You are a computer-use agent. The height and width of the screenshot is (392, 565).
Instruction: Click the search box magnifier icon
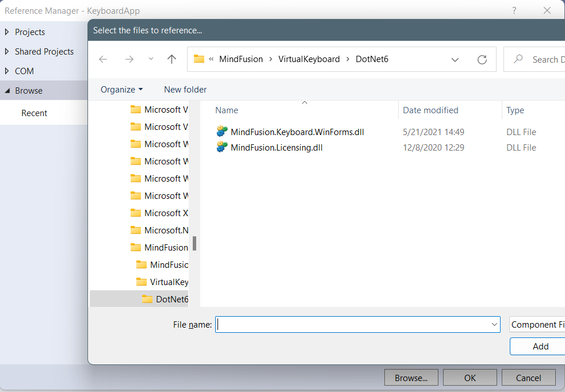pos(518,59)
